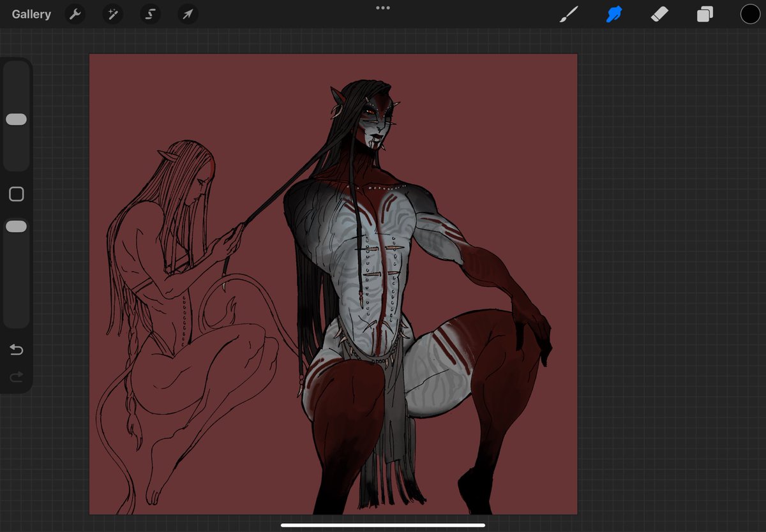Select the Smudge tool
Screen dimensions: 766x532
[x=614, y=14]
